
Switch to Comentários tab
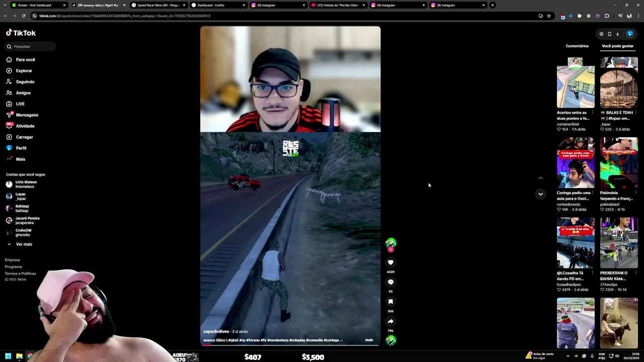tap(577, 46)
